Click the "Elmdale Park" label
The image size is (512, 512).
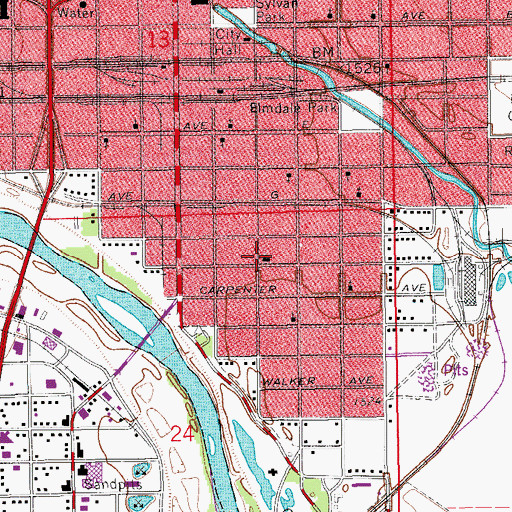(x=294, y=108)
